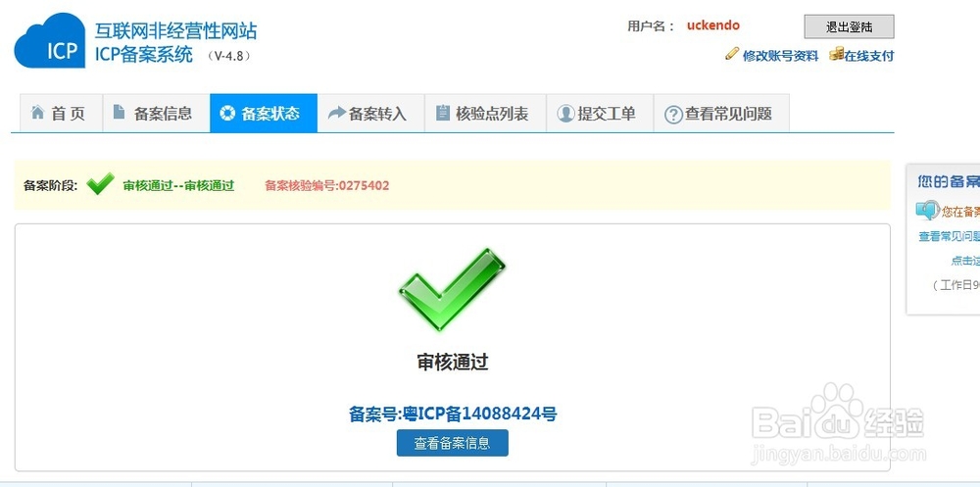This screenshot has height=487, width=980.
Task: Click the ICP cloud logo
Action: (49, 40)
